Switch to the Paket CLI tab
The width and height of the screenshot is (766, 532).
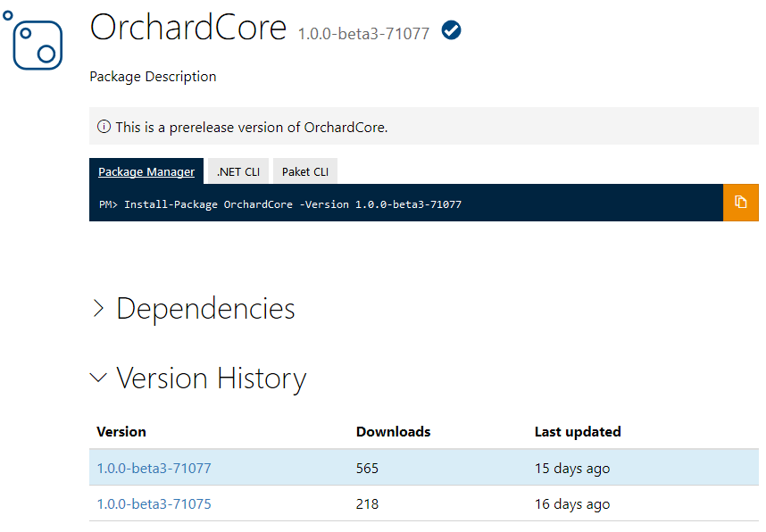click(x=304, y=171)
